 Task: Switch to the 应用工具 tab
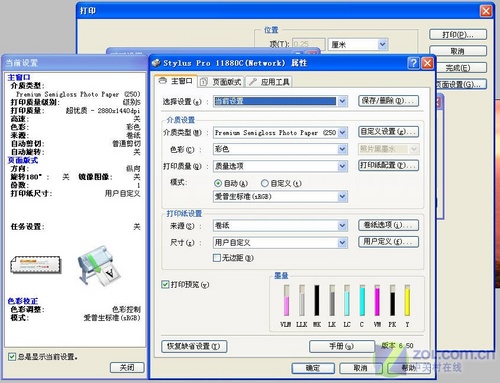pos(269,82)
